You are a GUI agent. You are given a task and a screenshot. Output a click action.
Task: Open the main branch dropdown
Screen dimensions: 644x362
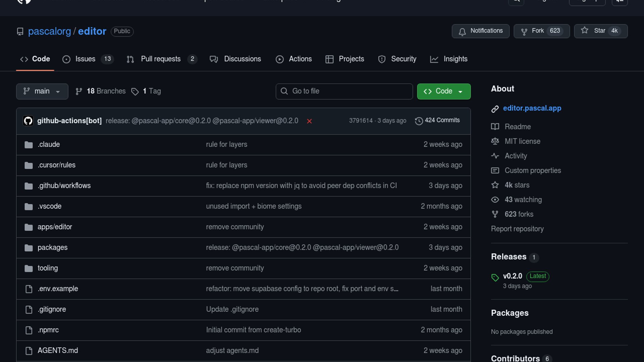point(42,91)
